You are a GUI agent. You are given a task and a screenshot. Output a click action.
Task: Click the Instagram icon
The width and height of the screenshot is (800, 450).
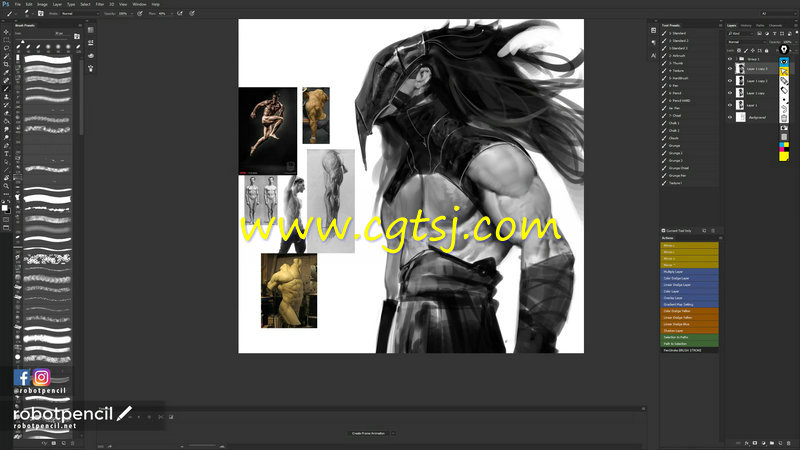(x=41, y=377)
